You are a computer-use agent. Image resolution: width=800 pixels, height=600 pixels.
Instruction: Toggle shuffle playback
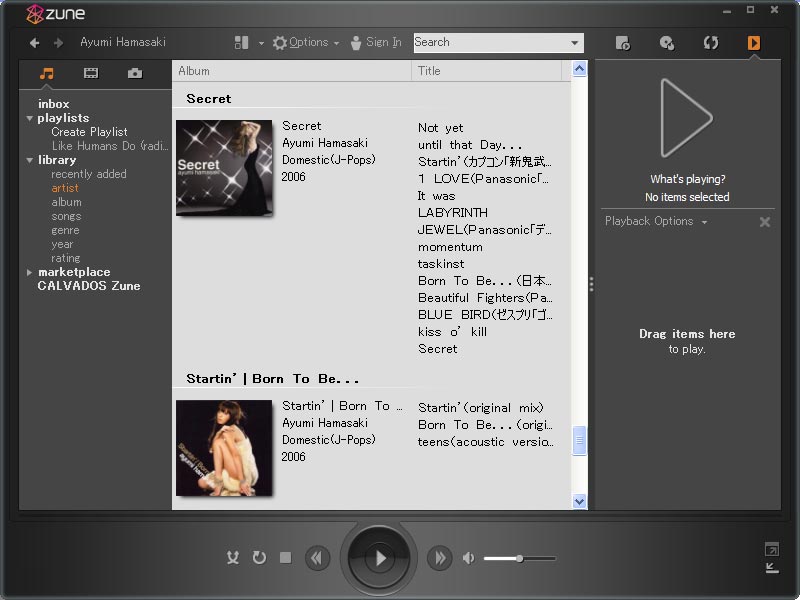pyautogui.click(x=233, y=558)
